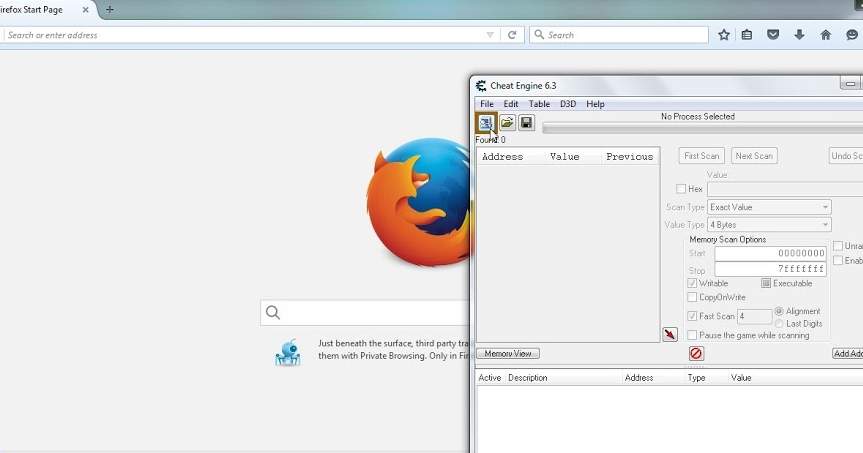Screen dimensions: 863x453
Task: Click the scan progress bar
Action: pyautogui.click(x=702, y=128)
